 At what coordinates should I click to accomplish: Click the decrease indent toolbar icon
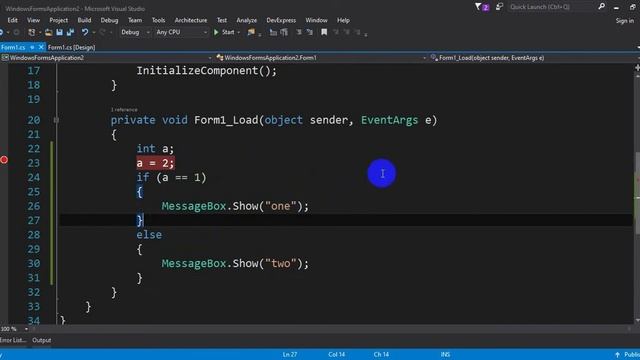273,32
